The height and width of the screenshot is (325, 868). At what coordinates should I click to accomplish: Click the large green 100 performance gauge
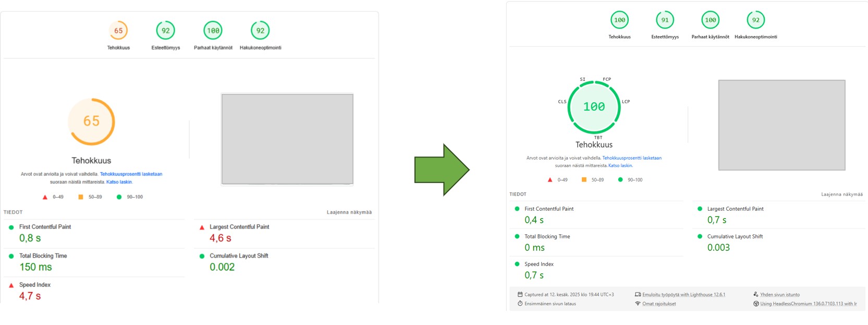(594, 107)
